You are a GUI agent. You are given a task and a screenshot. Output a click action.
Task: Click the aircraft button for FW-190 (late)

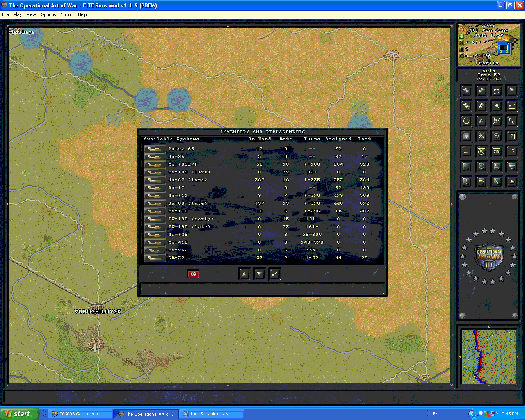tap(155, 227)
